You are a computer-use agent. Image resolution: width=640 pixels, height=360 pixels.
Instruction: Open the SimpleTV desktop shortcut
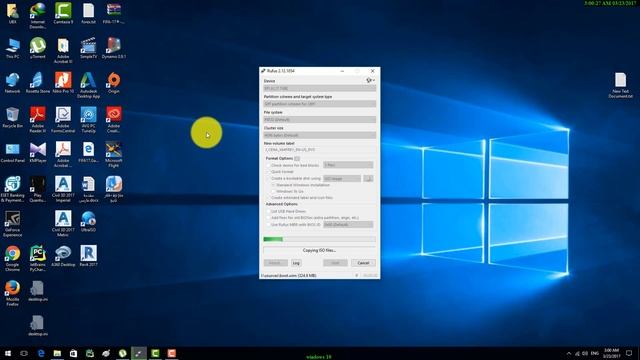click(89, 48)
